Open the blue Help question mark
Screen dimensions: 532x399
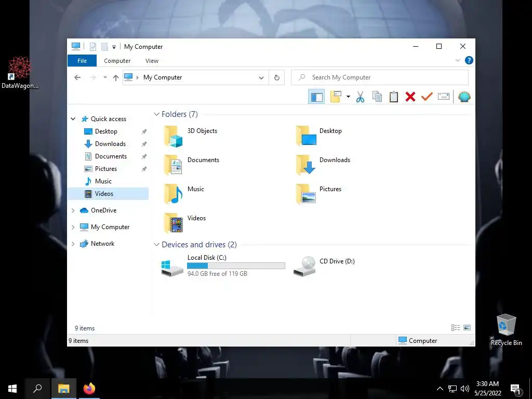click(x=469, y=60)
